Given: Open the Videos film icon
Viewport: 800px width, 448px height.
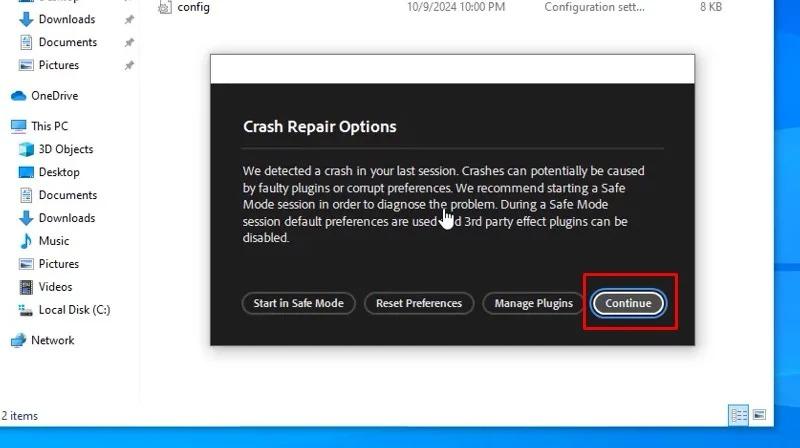Looking at the screenshot, I should coord(26,287).
